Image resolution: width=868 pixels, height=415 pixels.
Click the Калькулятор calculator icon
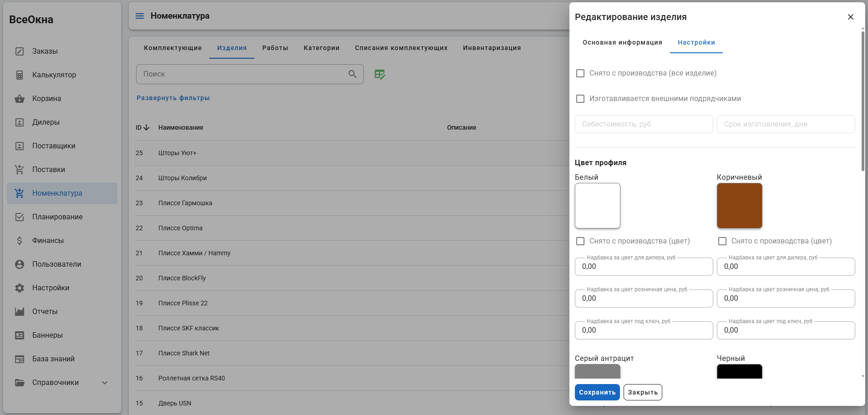point(20,75)
